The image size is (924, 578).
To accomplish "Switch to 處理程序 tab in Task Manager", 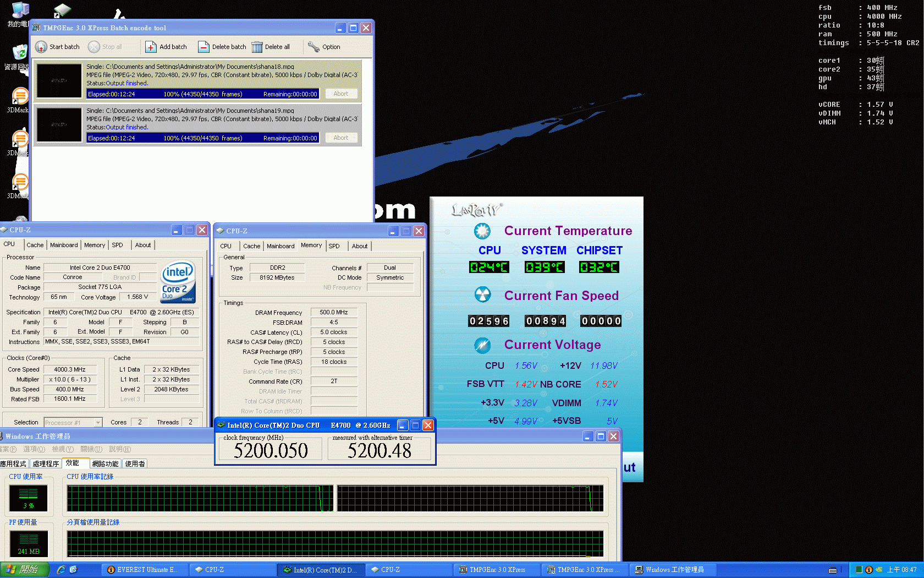I will tap(46, 464).
